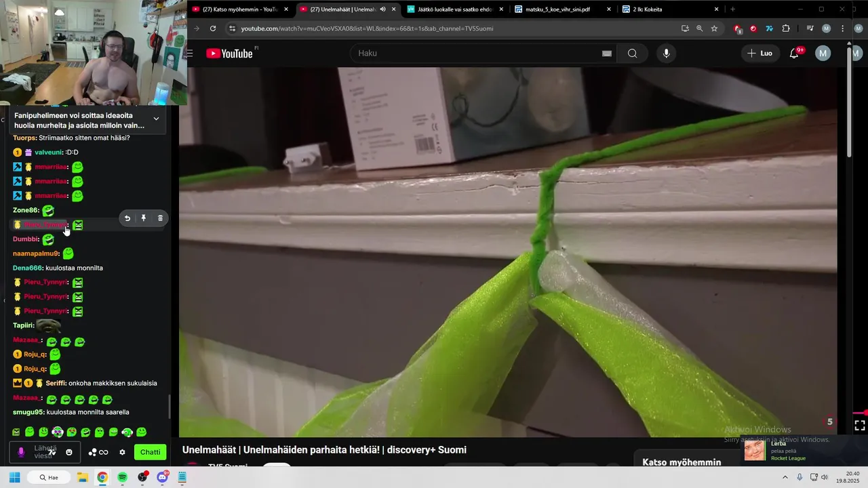Open the taskbar Hae search
This screenshot has width=868, height=488.
pos(50,477)
